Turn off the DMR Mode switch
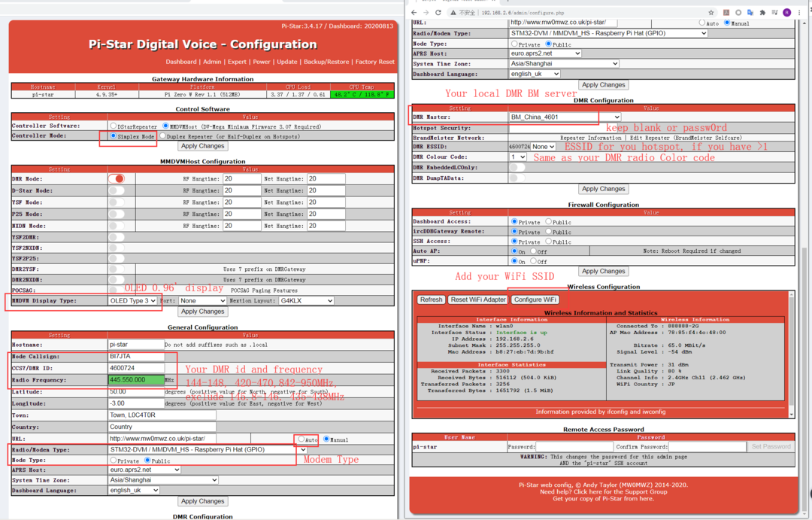The height and width of the screenshot is (520, 812). (x=117, y=178)
